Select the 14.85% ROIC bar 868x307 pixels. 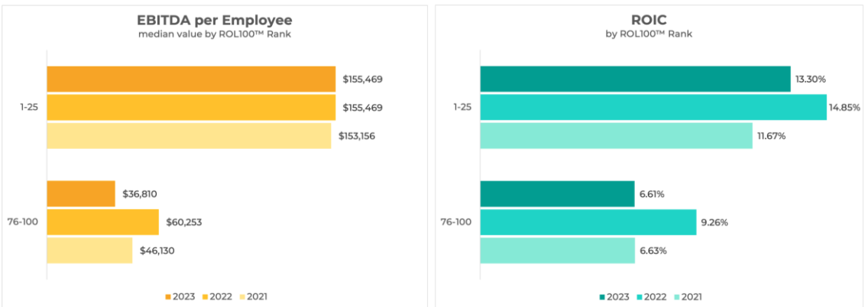653,107
